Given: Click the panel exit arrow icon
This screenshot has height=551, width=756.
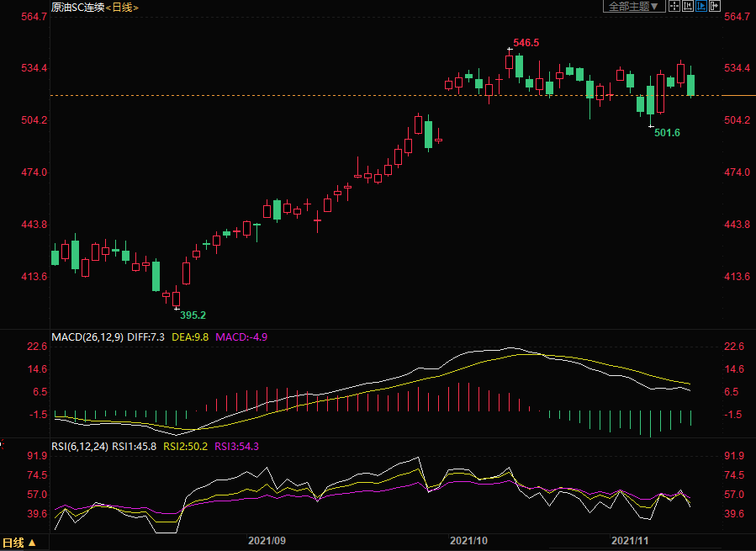Looking at the screenshot, I should point(715,6).
